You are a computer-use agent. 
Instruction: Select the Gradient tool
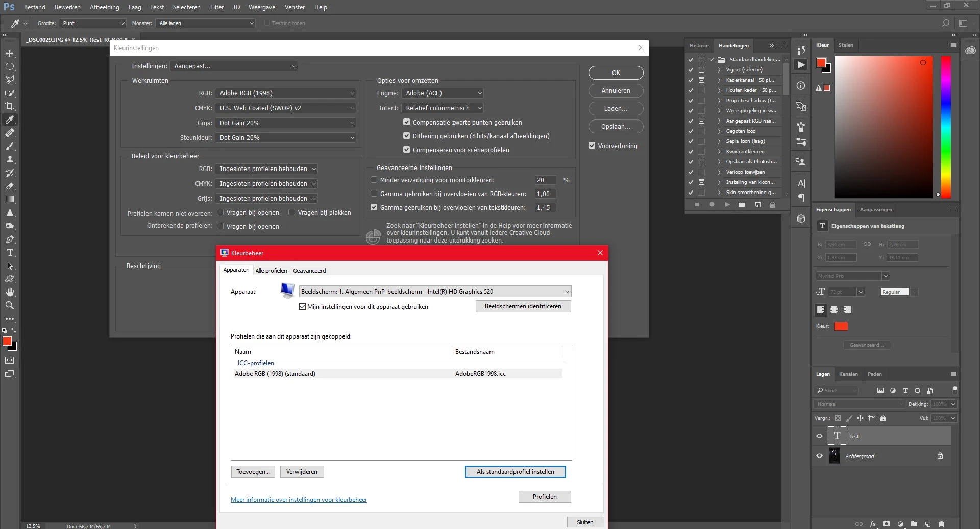click(10, 199)
